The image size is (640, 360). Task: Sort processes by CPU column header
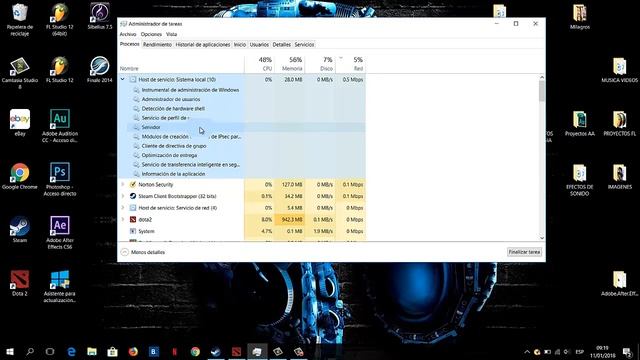pos(260,64)
